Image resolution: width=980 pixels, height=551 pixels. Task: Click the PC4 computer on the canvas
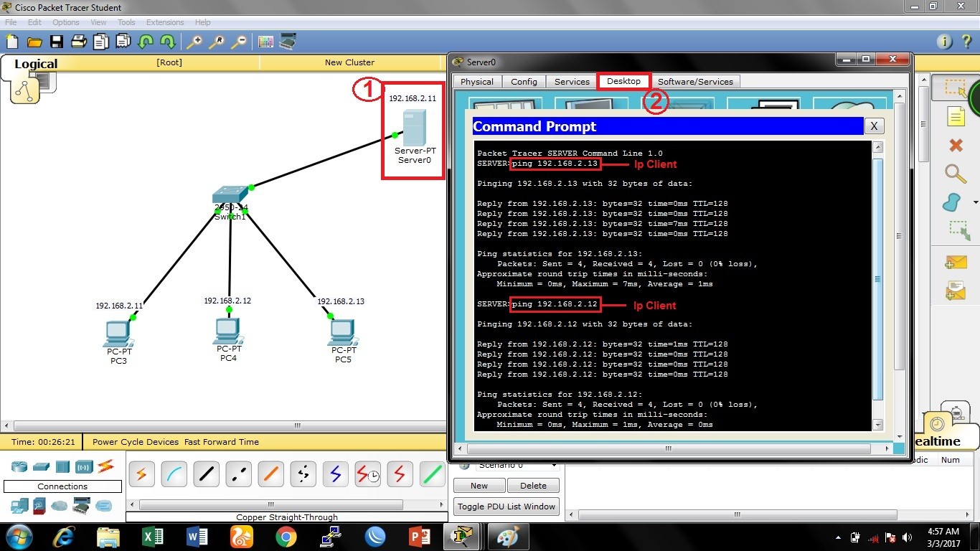point(227,331)
